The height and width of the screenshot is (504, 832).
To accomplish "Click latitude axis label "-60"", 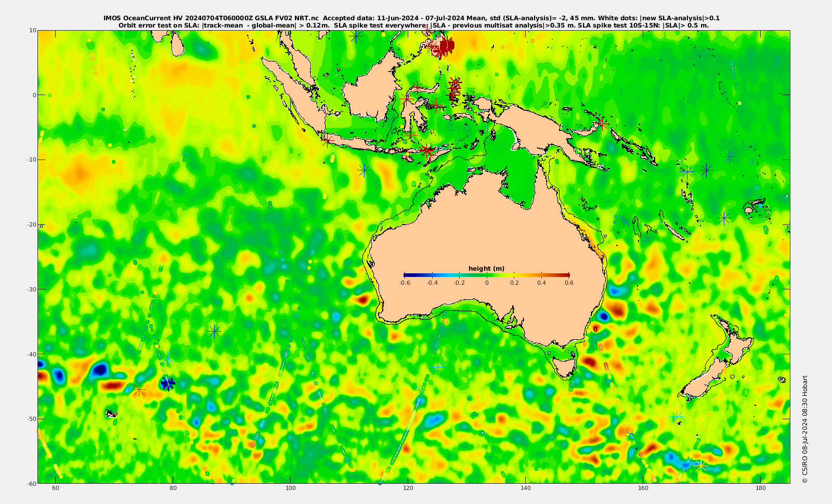I will (31, 484).
